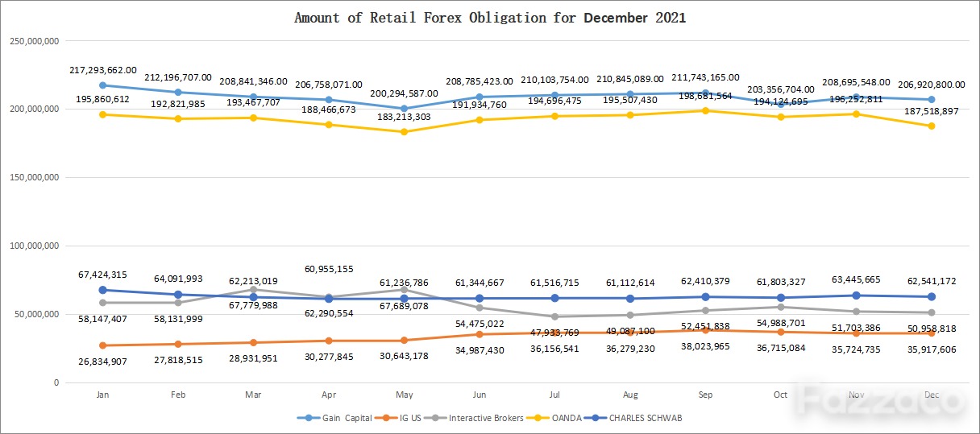Click data label 210,845,089.00
This screenshot has width=980, height=434.
(630, 79)
